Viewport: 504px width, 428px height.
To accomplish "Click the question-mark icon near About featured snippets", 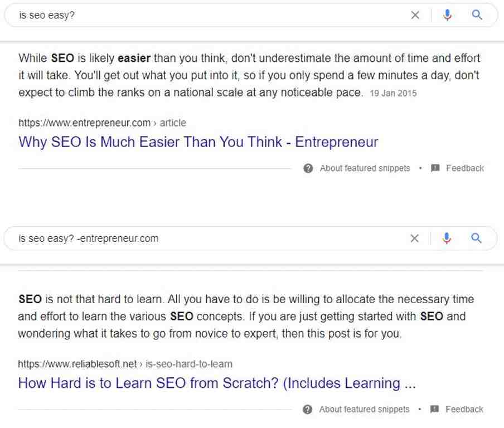I will (307, 168).
